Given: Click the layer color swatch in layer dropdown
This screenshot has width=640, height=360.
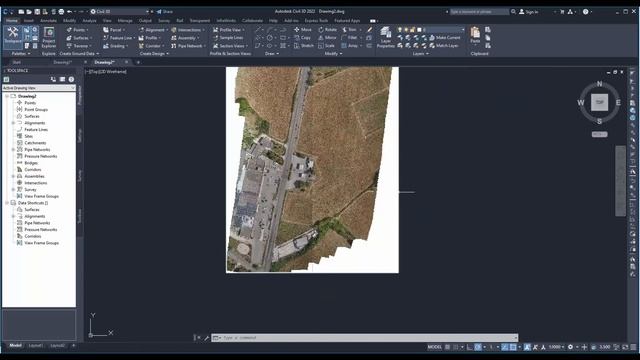Looking at the screenshot, I should [419, 30].
